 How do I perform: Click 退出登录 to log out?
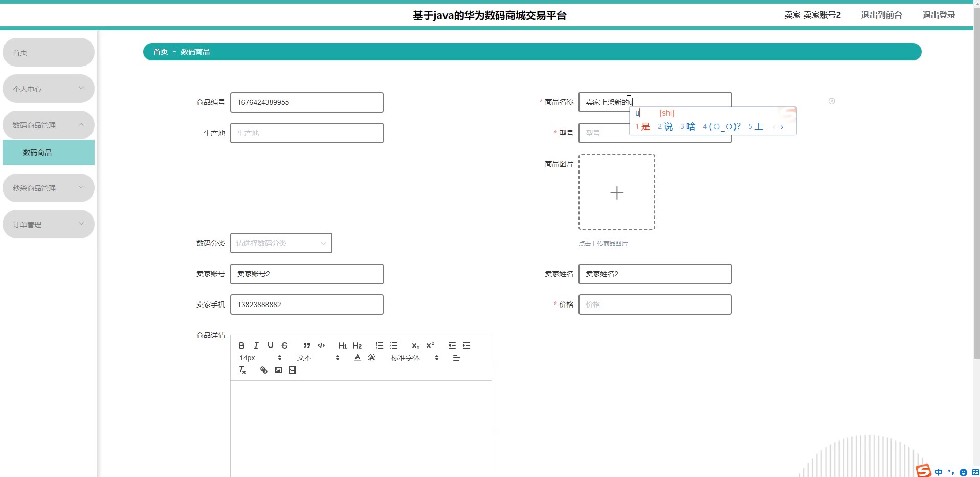(939, 15)
